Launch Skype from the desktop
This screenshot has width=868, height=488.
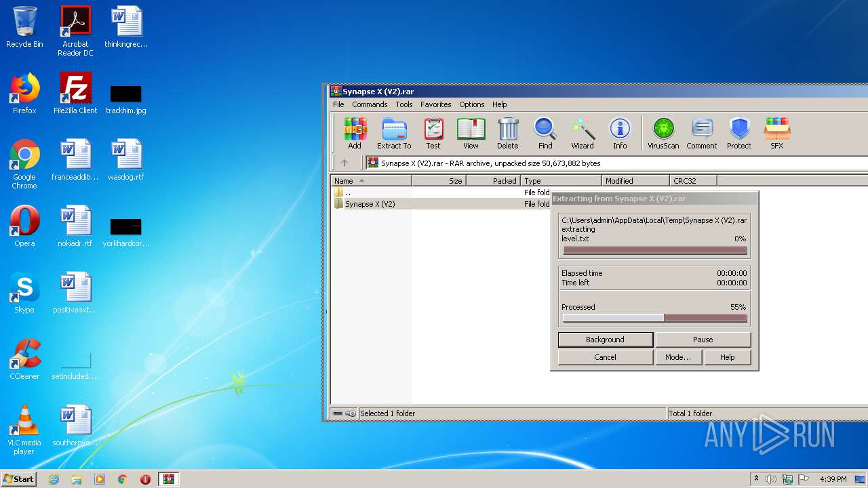point(24,293)
